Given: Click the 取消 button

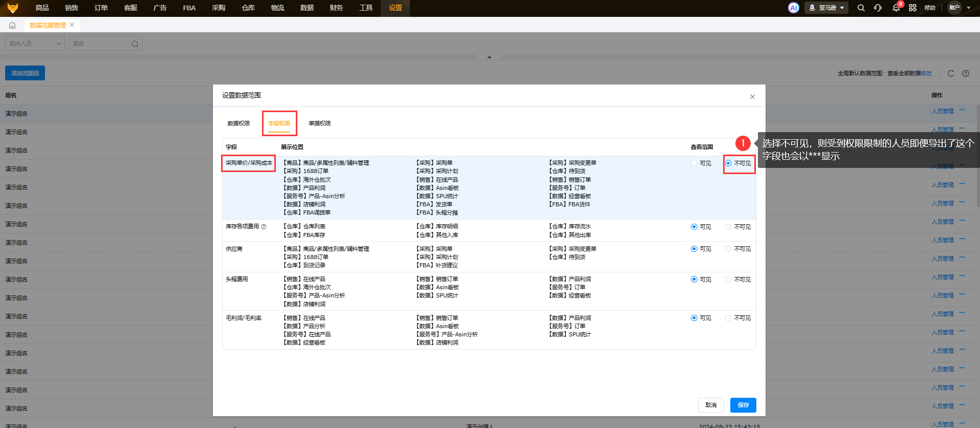Looking at the screenshot, I should (711, 405).
